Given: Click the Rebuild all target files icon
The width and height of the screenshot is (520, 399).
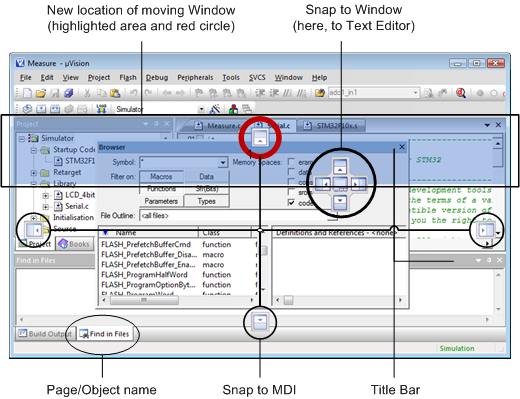Looking at the screenshot, I should [x=55, y=109].
